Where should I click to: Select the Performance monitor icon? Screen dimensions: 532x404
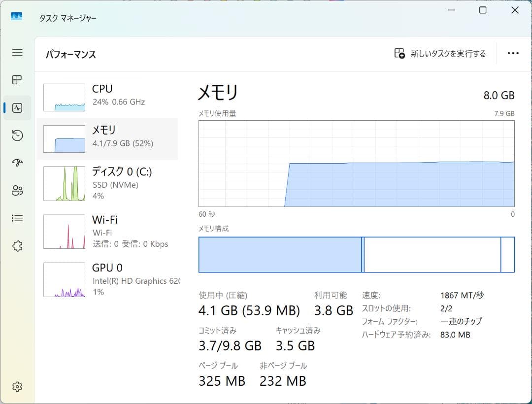[17, 107]
